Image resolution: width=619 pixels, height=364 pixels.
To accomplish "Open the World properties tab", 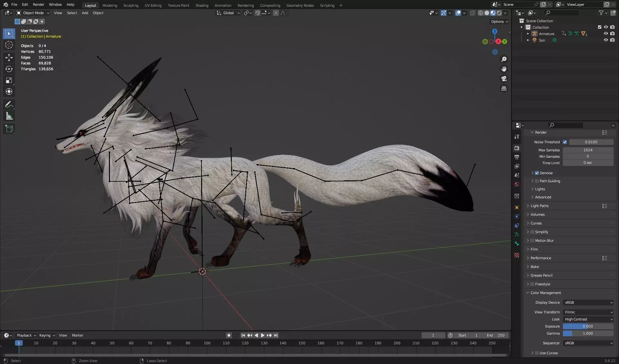I will tap(517, 184).
